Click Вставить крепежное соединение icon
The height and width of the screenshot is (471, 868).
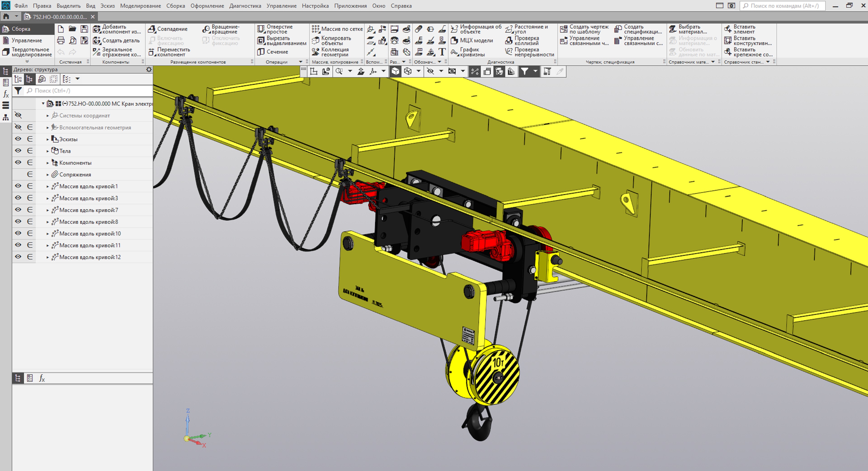pyautogui.click(x=728, y=52)
